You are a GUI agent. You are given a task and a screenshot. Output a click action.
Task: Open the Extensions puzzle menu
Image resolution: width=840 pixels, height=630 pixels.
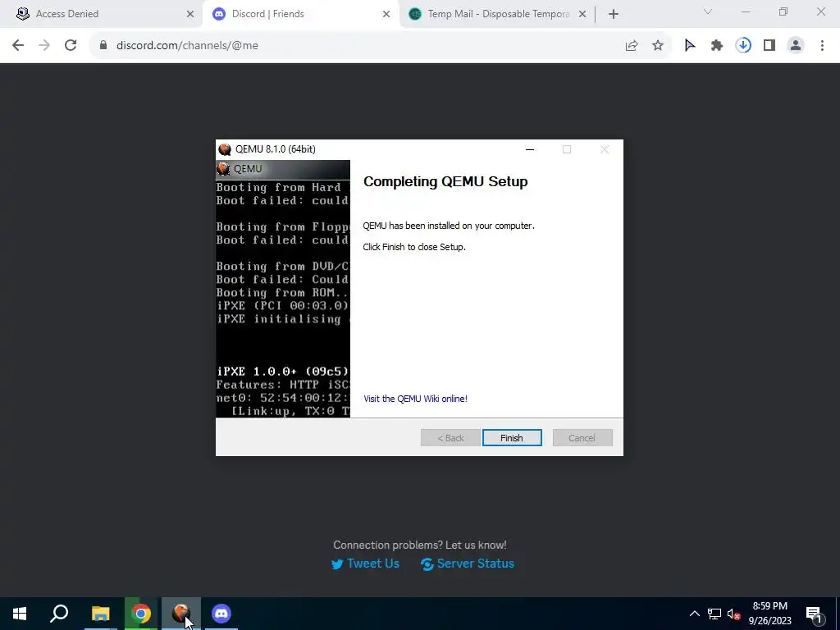click(717, 46)
